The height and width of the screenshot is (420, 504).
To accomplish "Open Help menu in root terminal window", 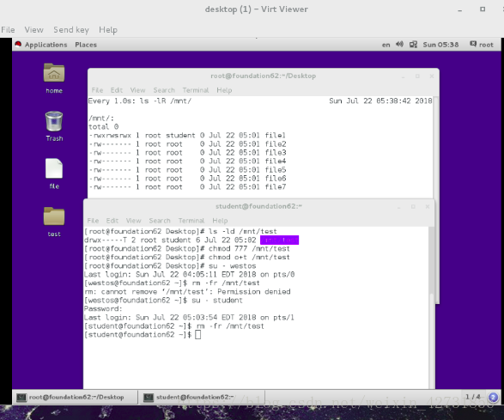I will point(224,90).
